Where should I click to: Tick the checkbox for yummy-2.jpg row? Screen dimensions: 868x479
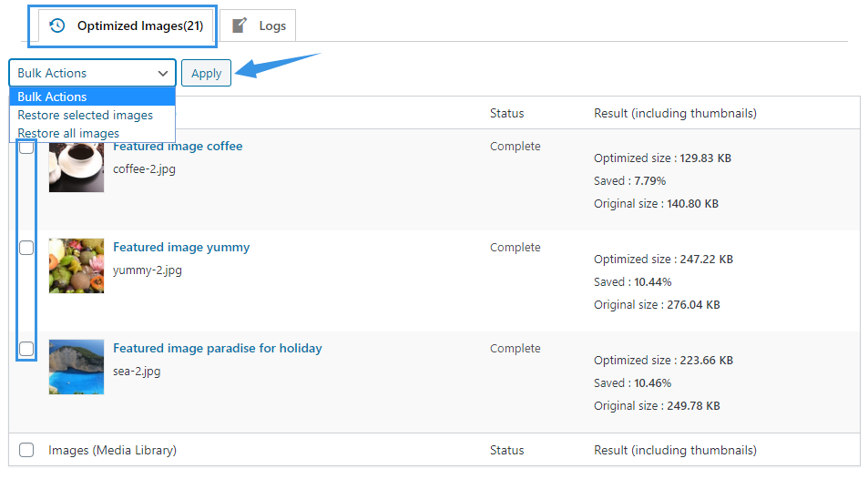coord(26,248)
